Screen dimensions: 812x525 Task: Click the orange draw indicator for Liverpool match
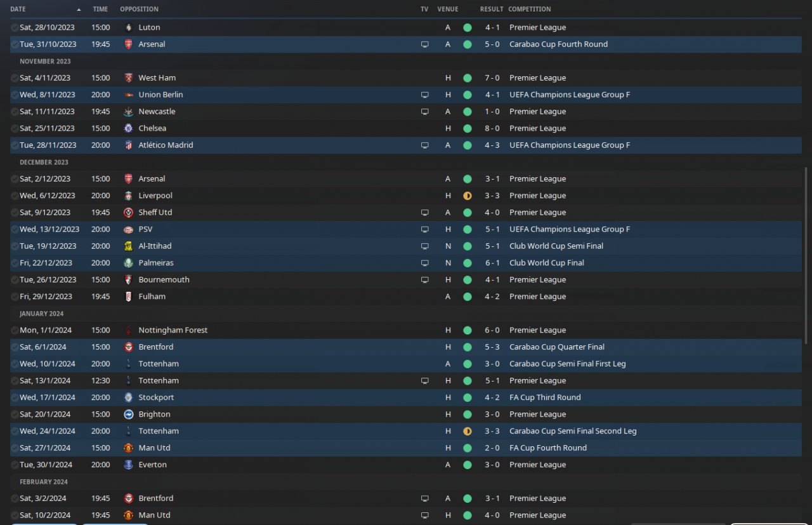click(x=468, y=196)
